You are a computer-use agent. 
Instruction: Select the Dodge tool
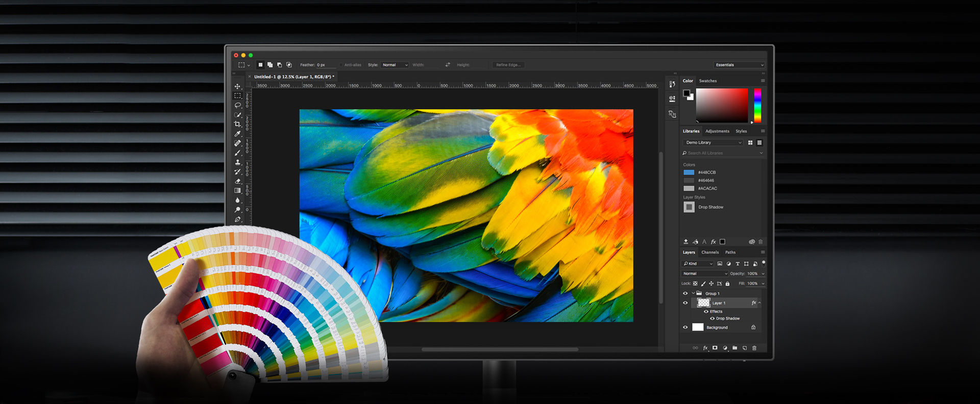[237, 210]
